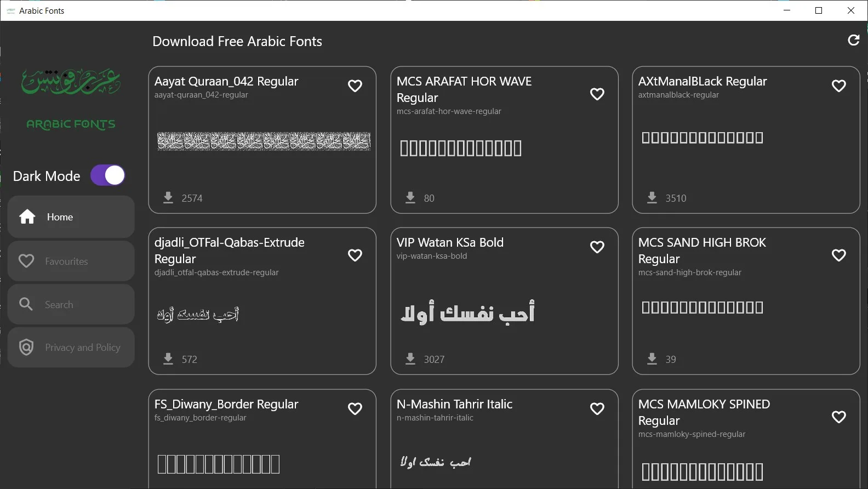Click the 'axtmanalblack-regular' slug text
The width and height of the screenshot is (868, 489).
[678, 95]
